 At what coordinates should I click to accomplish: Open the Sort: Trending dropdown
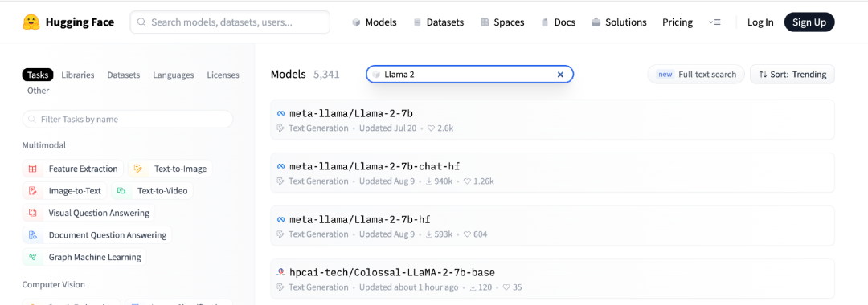coord(792,74)
